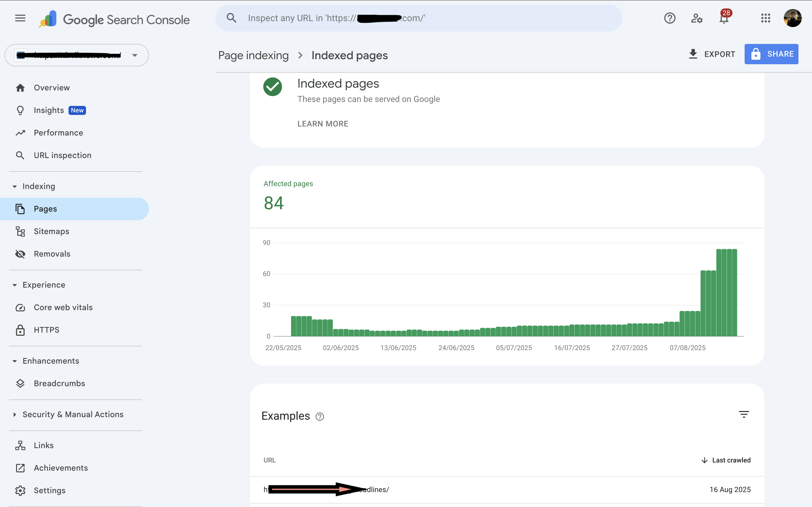The image size is (812, 507).
Task: Select the Removals icon
Action: pos(21,254)
